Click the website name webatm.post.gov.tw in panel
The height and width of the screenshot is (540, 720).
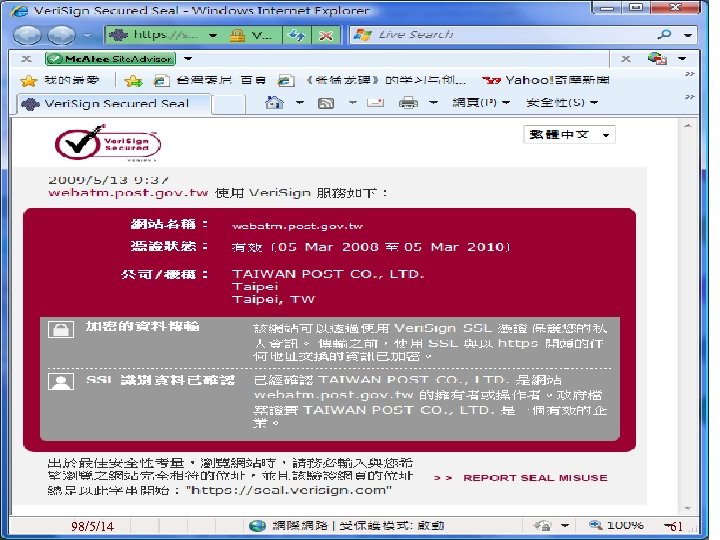coord(297,226)
